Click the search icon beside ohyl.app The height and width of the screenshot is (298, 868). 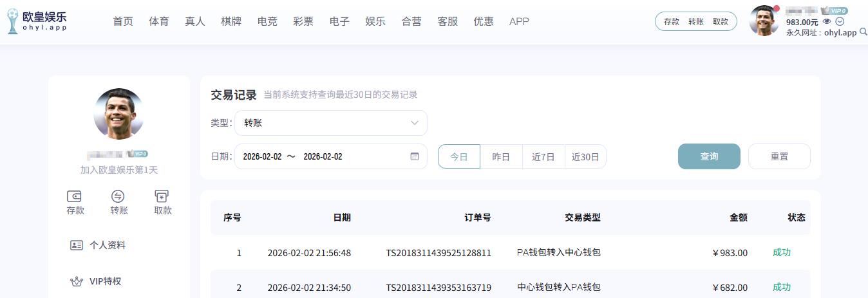pos(863,32)
